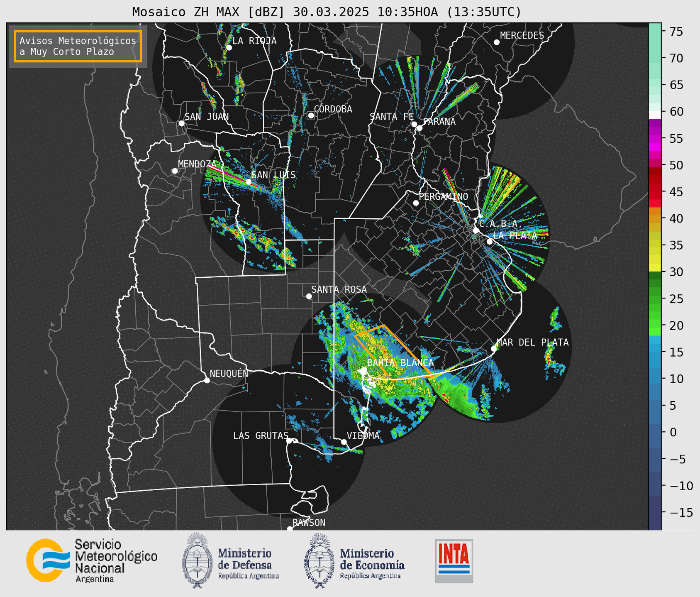Click the "0" tick label on the color scale
700x597 pixels.
click(673, 432)
